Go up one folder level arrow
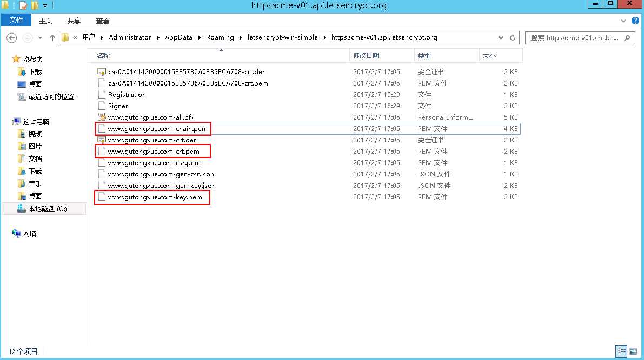Image resolution: width=644 pixels, height=360 pixels. (52, 38)
